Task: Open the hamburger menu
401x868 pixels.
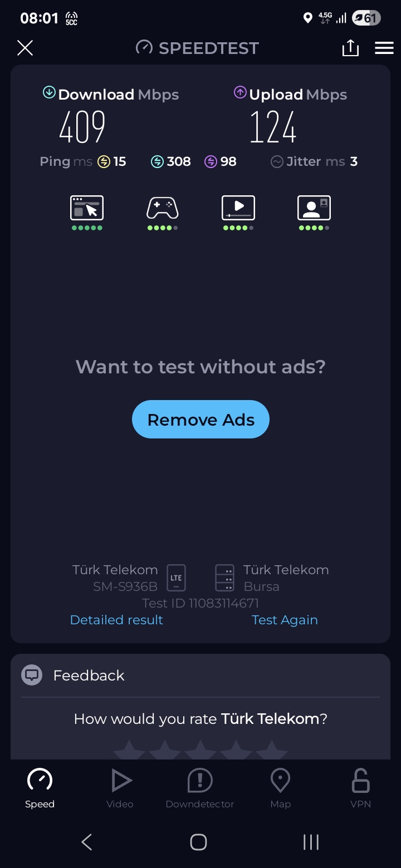Action: coord(384,48)
